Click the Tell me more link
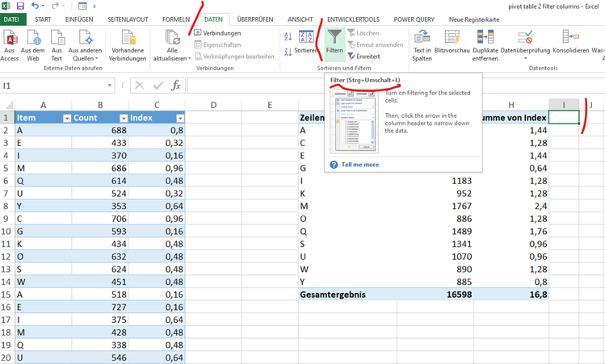Image resolution: width=605 pixels, height=364 pixels. tap(359, 164)
